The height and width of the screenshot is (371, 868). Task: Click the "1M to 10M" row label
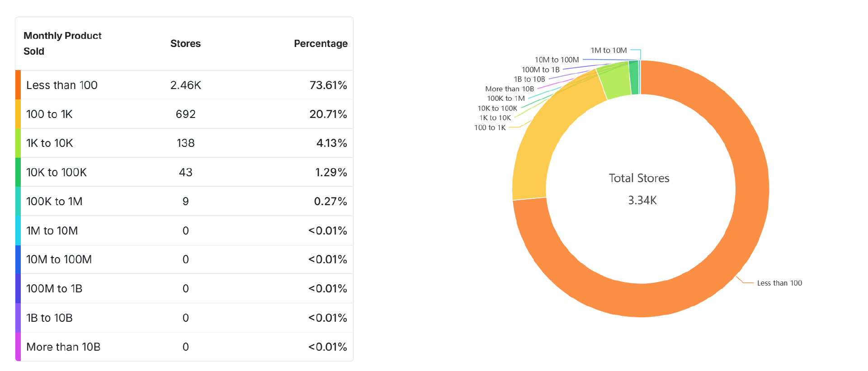tap(52, 230)
